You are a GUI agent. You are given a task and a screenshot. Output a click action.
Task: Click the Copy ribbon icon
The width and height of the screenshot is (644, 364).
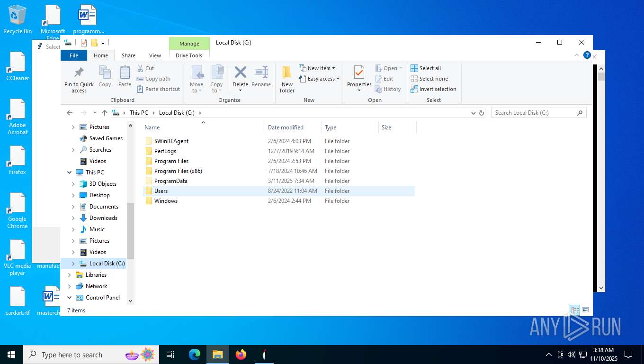pos(105,73)
